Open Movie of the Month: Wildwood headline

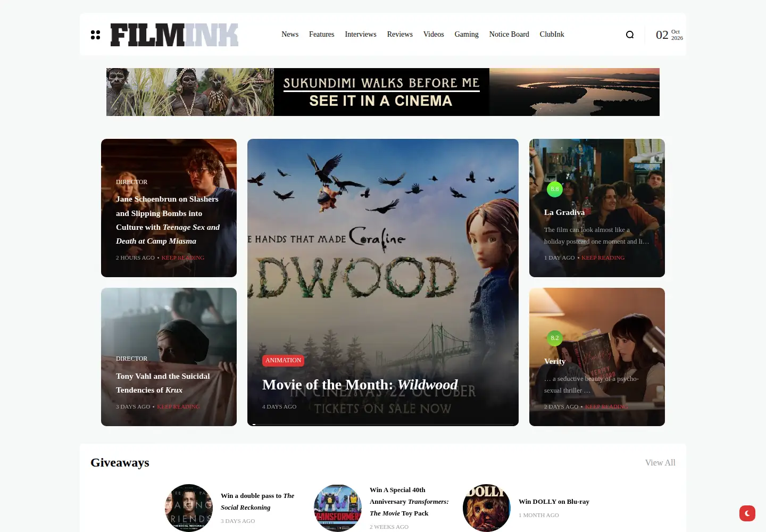pos(360,385)
